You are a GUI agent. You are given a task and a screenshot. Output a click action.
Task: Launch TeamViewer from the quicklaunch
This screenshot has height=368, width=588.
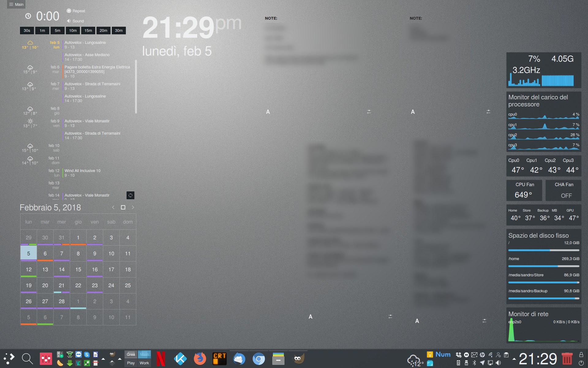point(78,355)
